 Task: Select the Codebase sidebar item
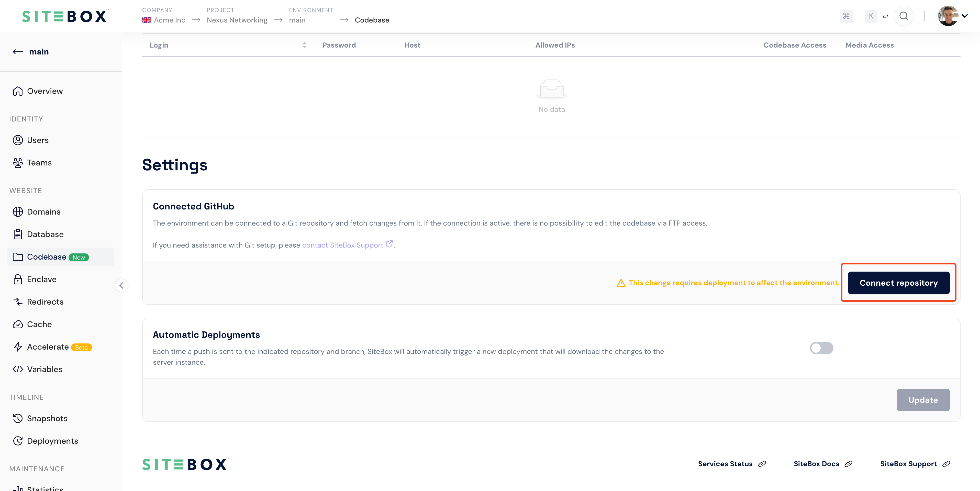pyautogui.click(x=61, y=257)
